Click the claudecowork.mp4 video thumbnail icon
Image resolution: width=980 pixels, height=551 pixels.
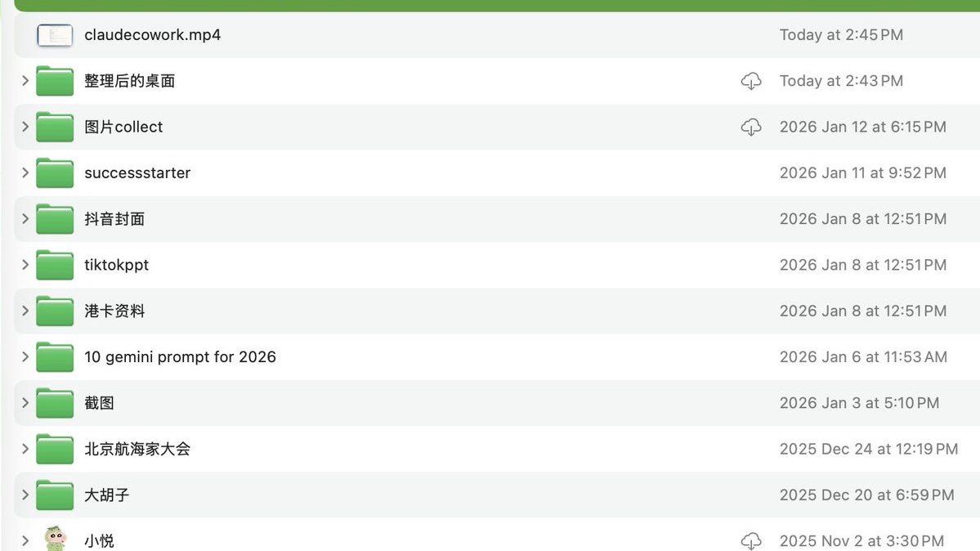pos(55,35)
